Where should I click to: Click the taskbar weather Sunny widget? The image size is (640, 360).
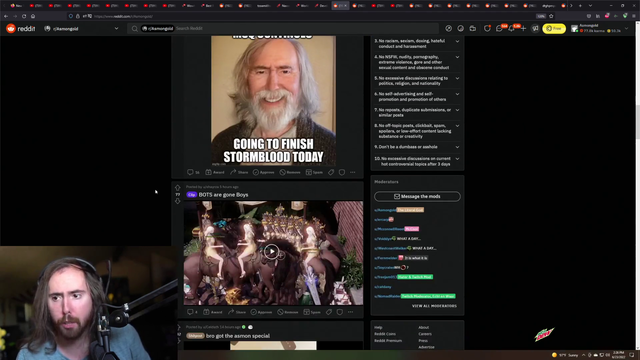(565, 355)
